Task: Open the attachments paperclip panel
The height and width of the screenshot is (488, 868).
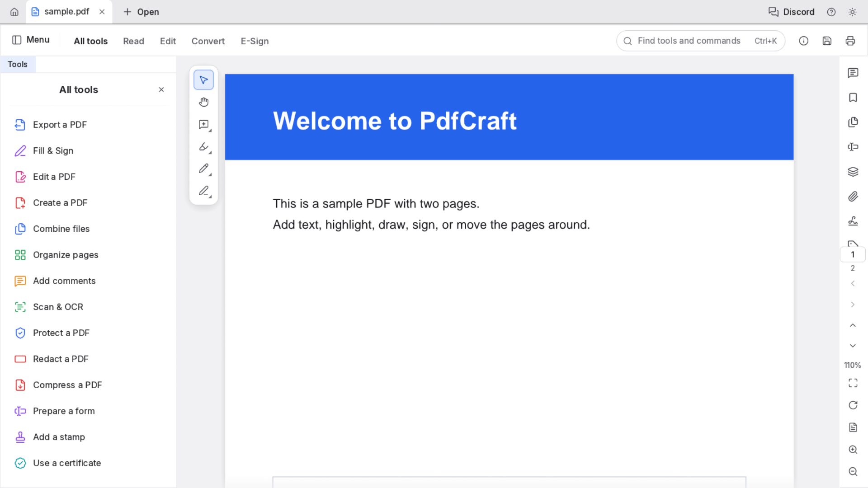Action: (x=853, y=197)
